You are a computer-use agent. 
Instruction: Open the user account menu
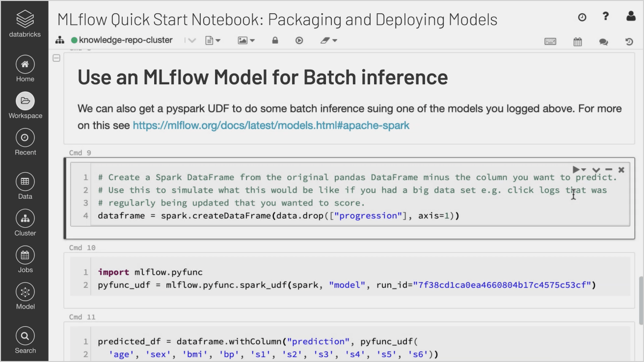click(631, 17)
